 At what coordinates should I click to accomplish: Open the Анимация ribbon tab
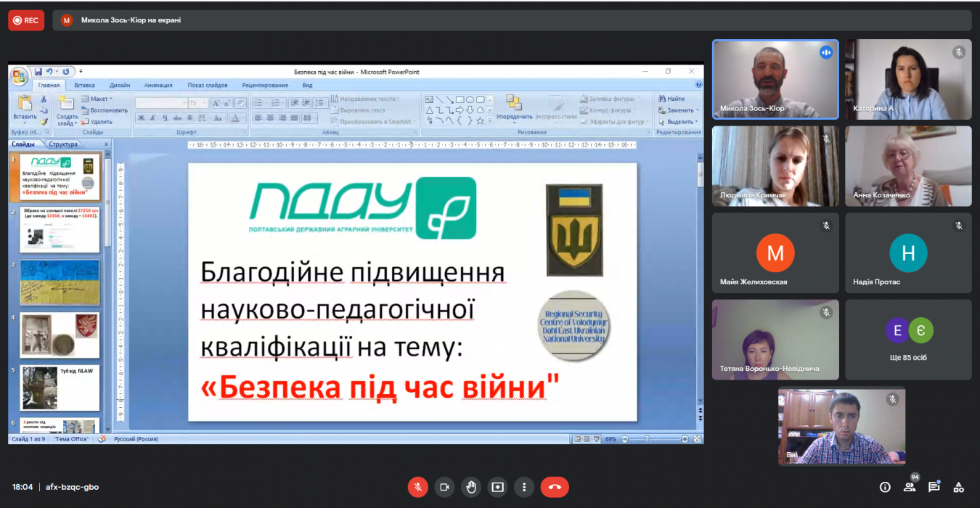pos(158,85)
